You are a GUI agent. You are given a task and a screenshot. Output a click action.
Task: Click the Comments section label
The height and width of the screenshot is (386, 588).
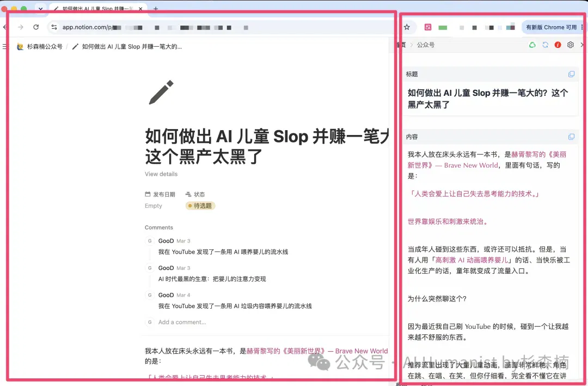coord(159,228)
